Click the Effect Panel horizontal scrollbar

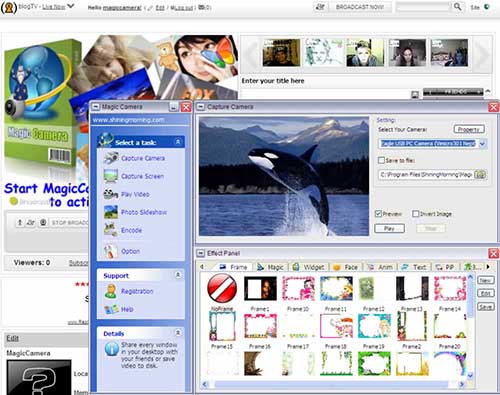click(x=333, y=384)
